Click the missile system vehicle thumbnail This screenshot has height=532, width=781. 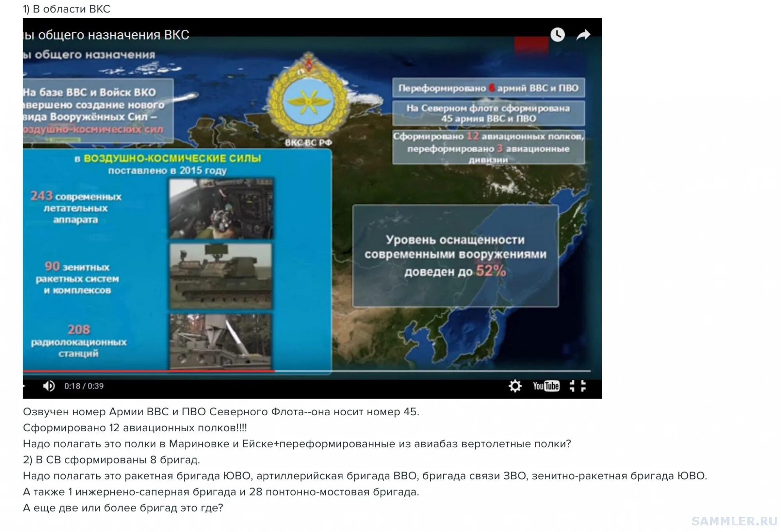pyautogui.click(x=221, y=276)
